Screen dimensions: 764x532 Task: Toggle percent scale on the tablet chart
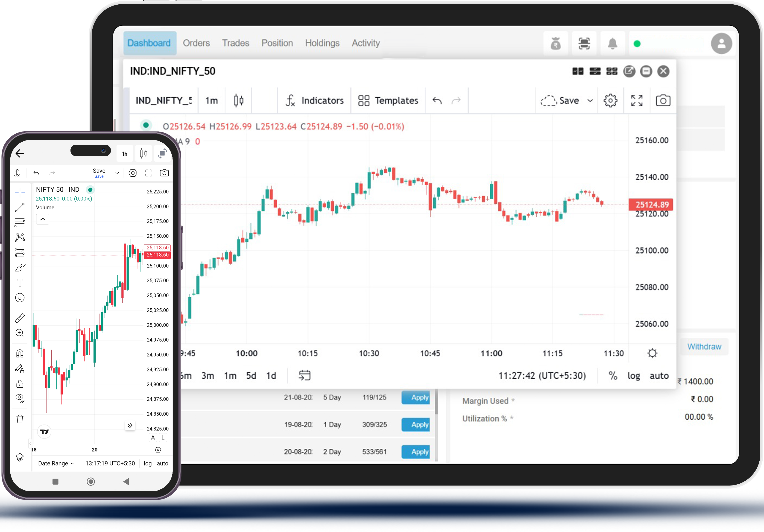613,376
